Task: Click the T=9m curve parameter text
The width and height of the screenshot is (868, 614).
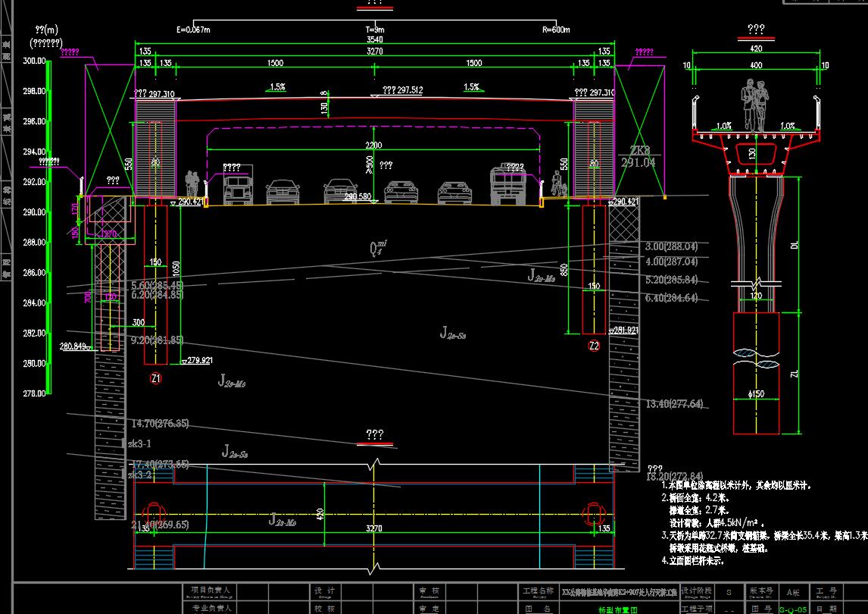Action: pos(375,30)
